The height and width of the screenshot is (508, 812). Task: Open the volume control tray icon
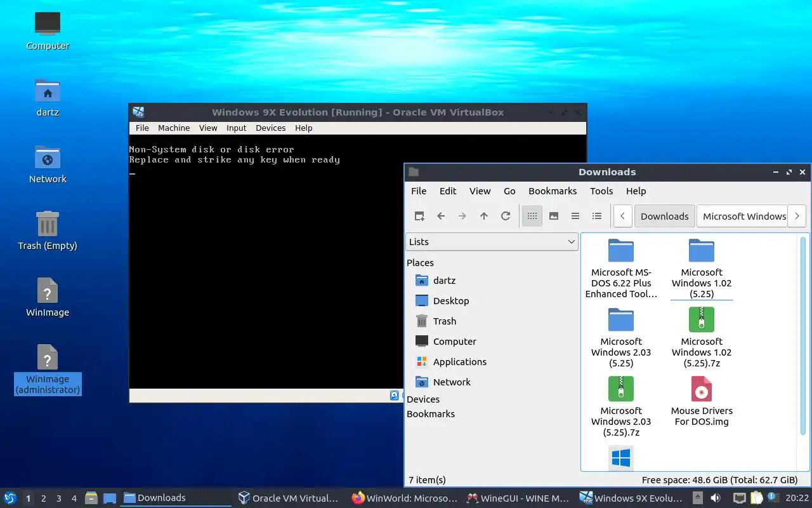[x=716, y=498]
